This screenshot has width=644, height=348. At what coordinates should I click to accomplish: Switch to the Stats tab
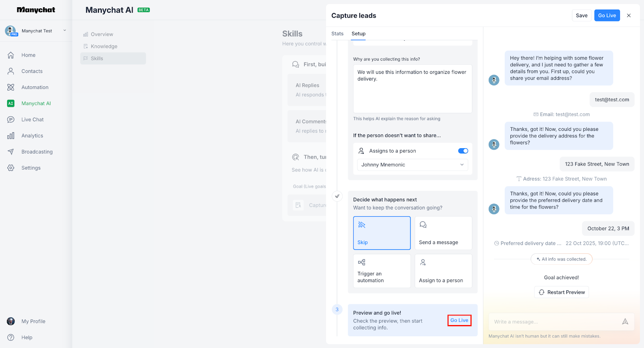pyautogui.click(x=337, y=34)
